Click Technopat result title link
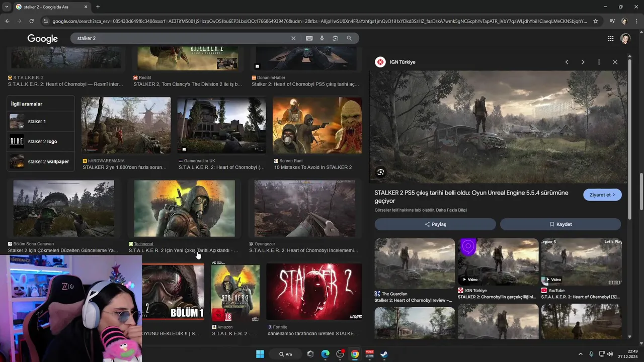This screenshot has width=644, height=362. coord(183,250)
